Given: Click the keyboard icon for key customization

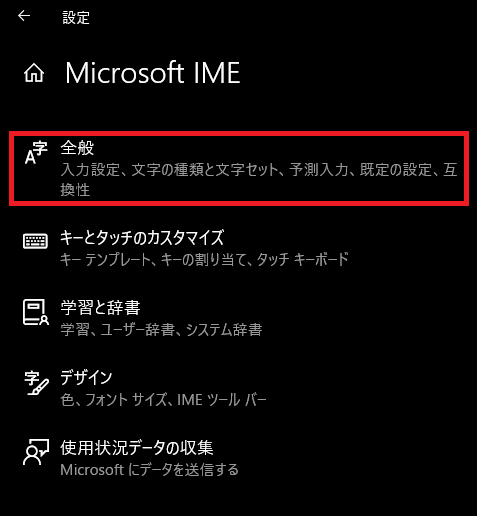Looking at the screenshot, I should (x=35, y=241).
